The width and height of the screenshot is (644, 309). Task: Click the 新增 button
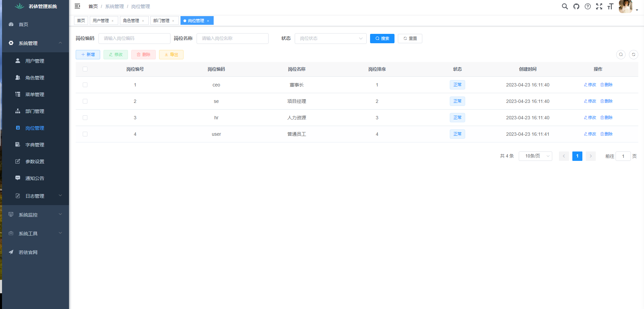[x=88, y=55]
